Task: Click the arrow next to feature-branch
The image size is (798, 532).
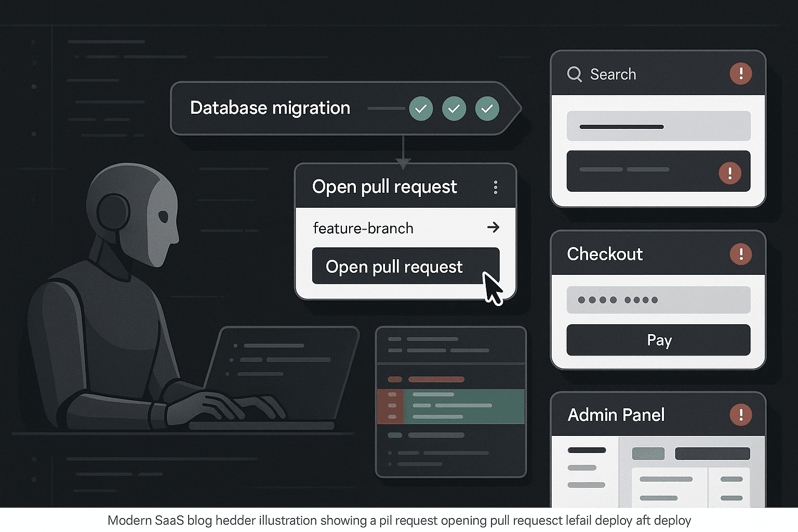Action: click(x=493, y=227)
